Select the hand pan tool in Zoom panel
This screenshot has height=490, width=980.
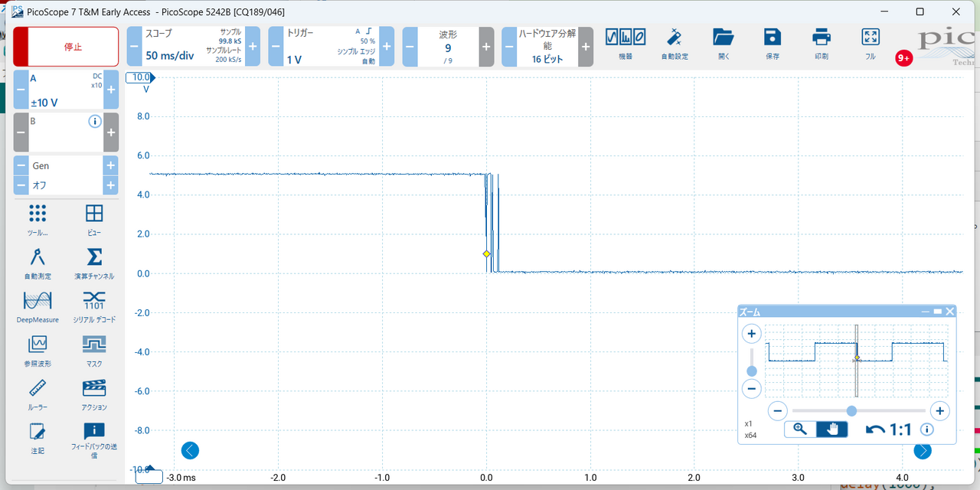pyautogui.click(x=832, y=430)
